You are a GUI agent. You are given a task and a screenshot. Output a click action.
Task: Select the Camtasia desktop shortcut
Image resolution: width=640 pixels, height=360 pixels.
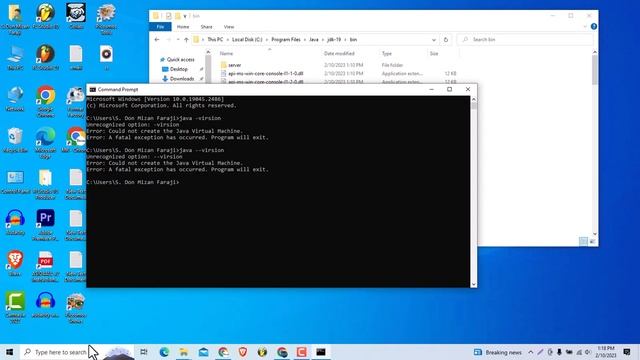[x=15, y=307]
